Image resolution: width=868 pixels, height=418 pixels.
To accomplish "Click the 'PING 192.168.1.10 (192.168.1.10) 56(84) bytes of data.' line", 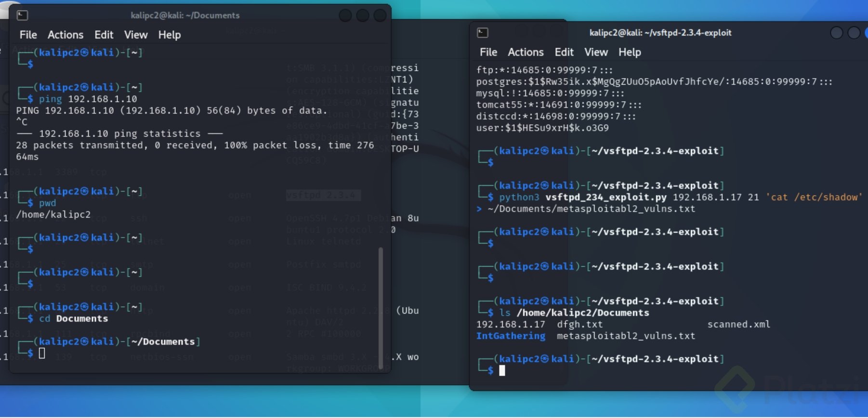I will 172,110.
